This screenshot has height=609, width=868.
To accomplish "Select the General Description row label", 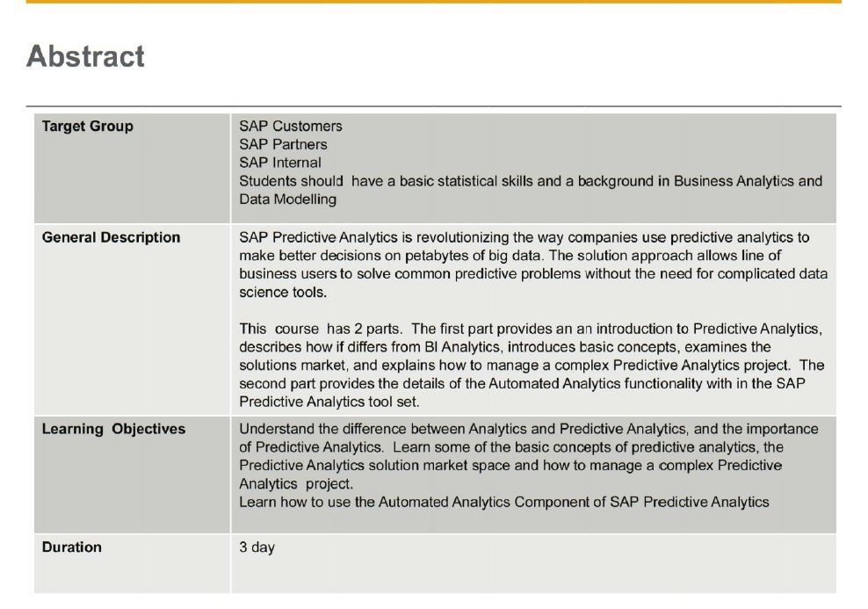I will 112,237.
